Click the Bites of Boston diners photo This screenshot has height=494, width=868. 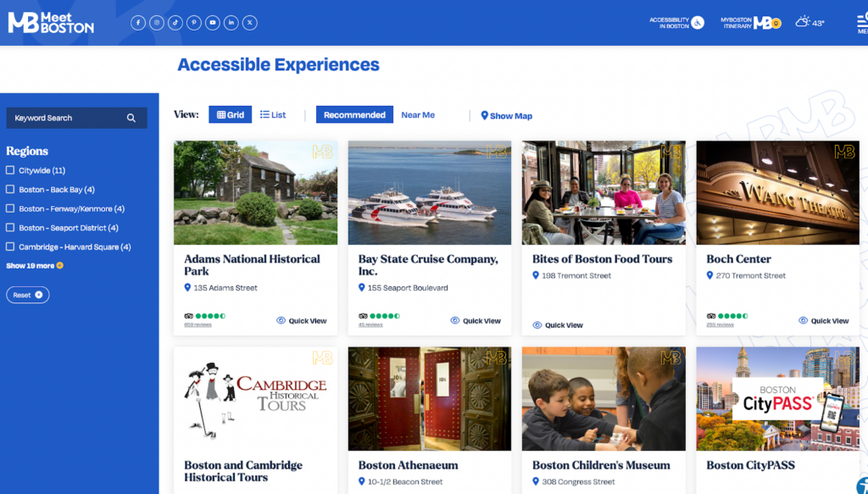(604, 192)
